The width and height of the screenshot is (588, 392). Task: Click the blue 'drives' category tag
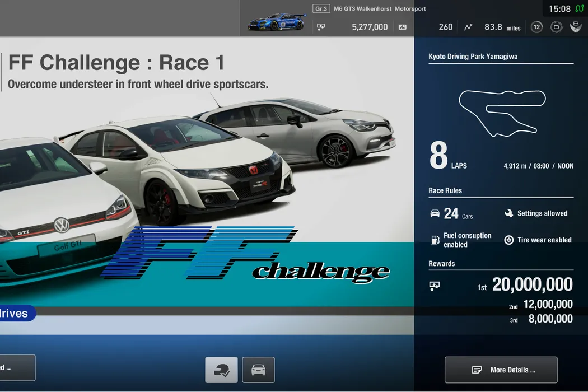click(17, 314)
